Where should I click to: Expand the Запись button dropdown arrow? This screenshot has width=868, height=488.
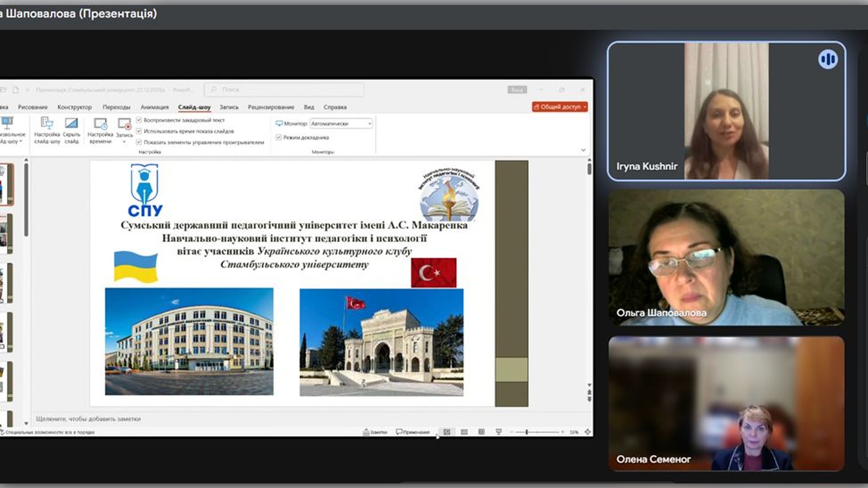(124, 142)
